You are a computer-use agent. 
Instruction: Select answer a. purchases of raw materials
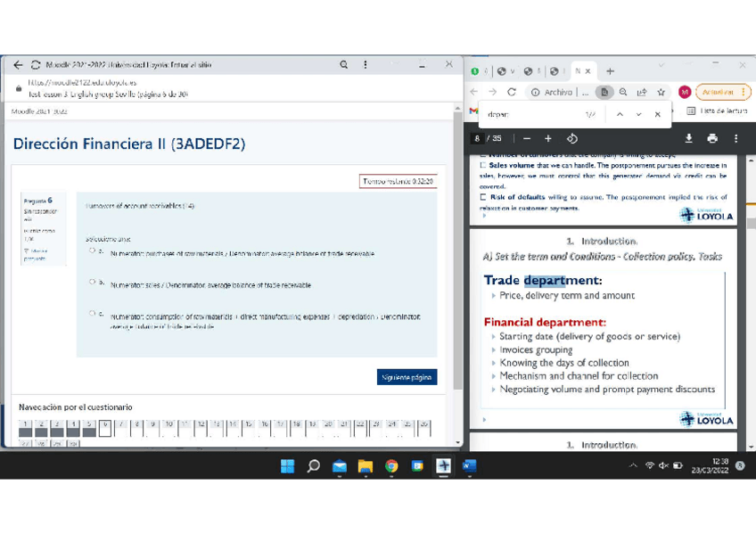click(x=92, y=251)
